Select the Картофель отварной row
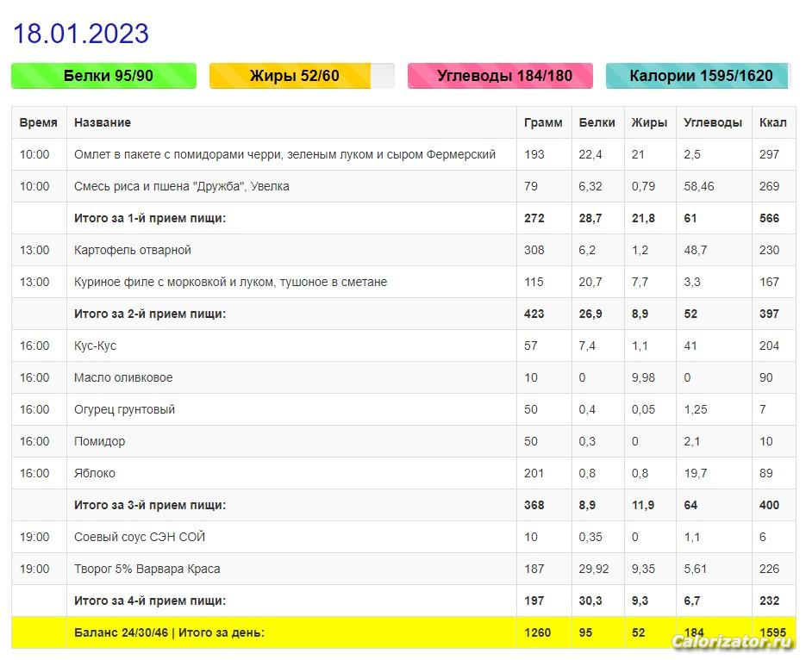The image size is (812, 660). click(x=133, y=250)
